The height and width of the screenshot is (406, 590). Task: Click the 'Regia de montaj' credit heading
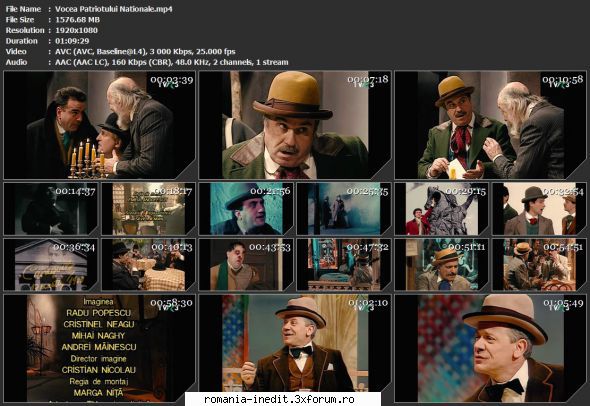point(99,382)
